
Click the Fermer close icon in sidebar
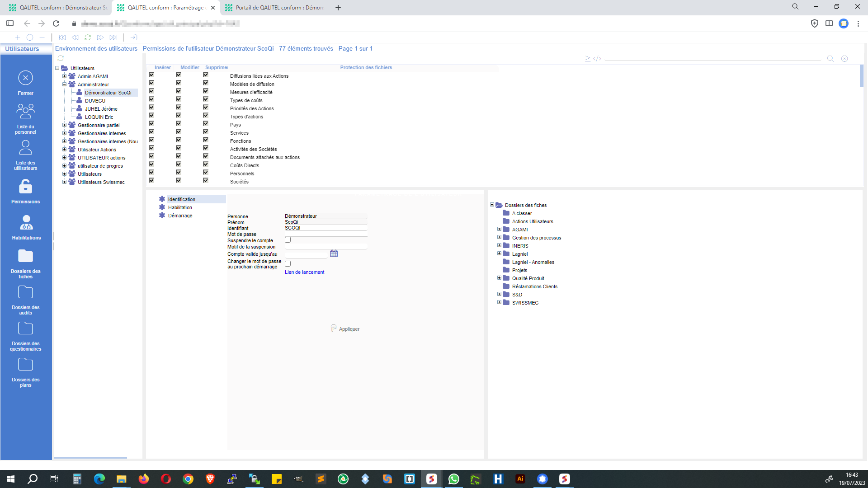(25, 78)
